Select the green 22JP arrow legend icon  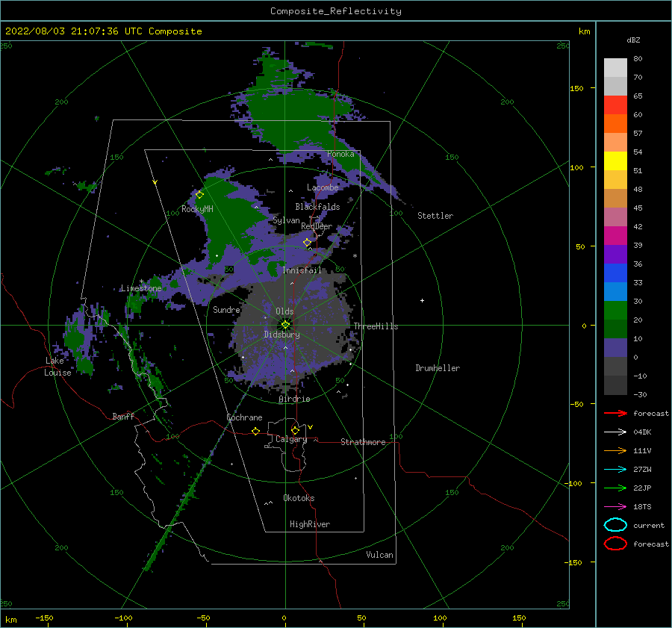pos(615,488)
